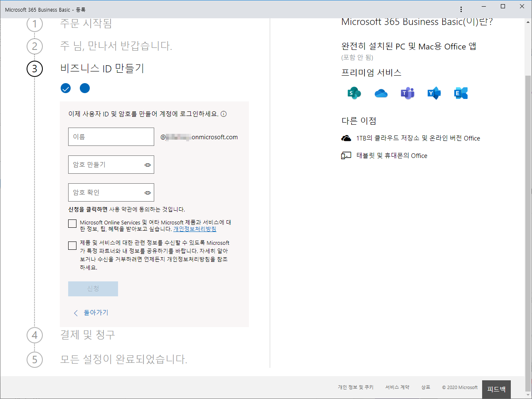Click the step 2 circle
532x399 pixels.
click(x=35, y=46)
